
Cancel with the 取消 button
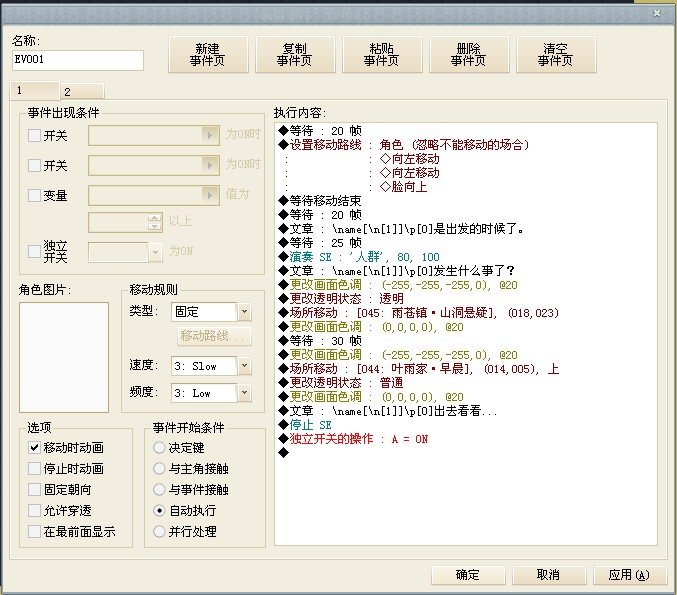[549, 575]
